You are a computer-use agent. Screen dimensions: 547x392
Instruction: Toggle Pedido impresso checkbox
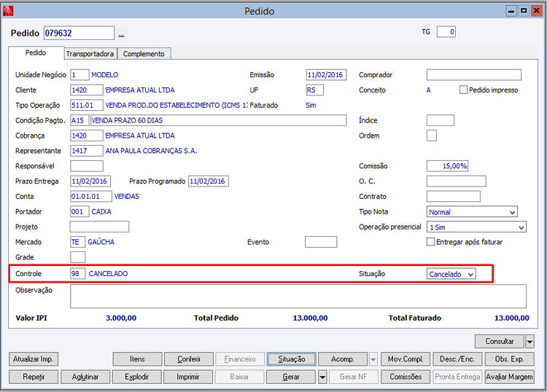click(x=463, y=90)
